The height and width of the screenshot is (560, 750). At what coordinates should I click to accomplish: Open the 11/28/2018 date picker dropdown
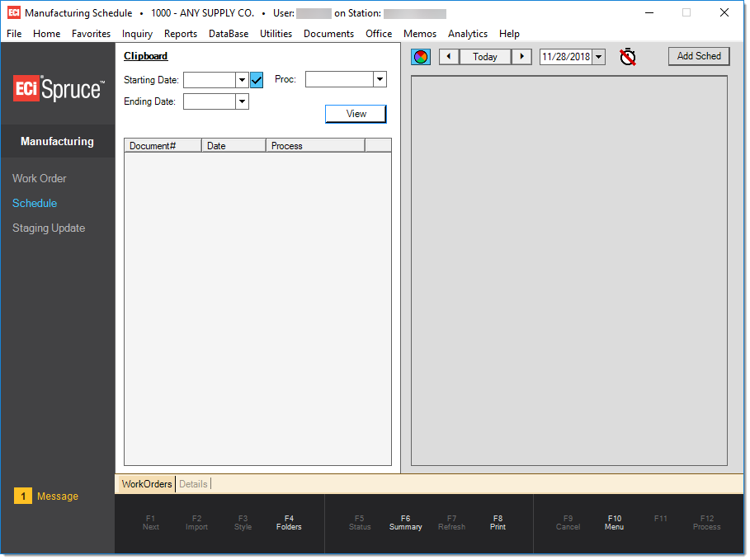tap(598, 57)
